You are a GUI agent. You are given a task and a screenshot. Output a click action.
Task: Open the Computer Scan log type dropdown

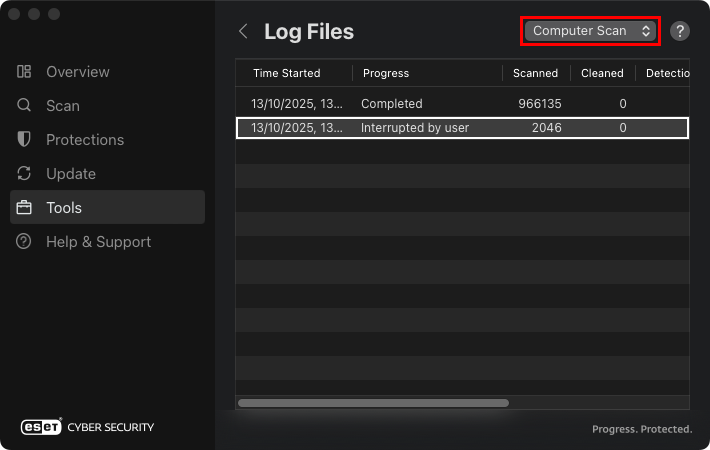590,31
